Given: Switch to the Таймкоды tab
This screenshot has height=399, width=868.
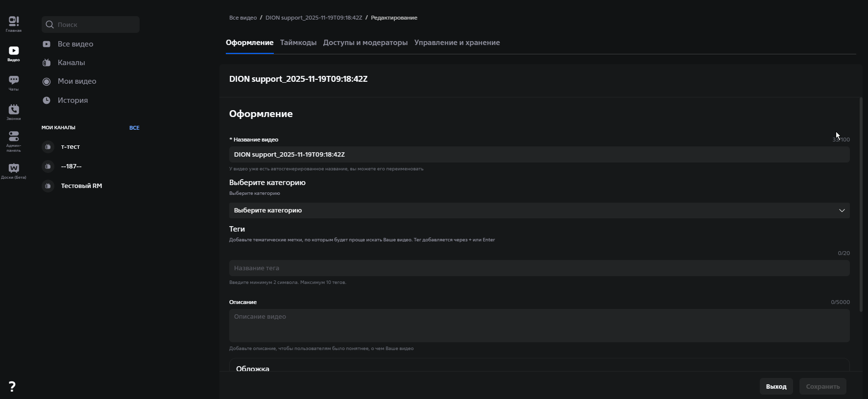Looking at the screenshot, I should pos(298,43).
